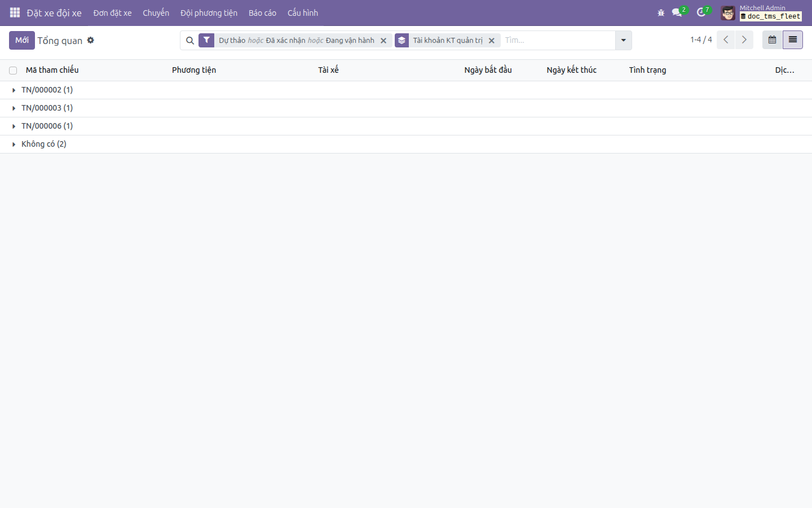Remove the Dự thảo status filter
The height and width of the screenshot is (508, 812).
(x=383, y=41)
